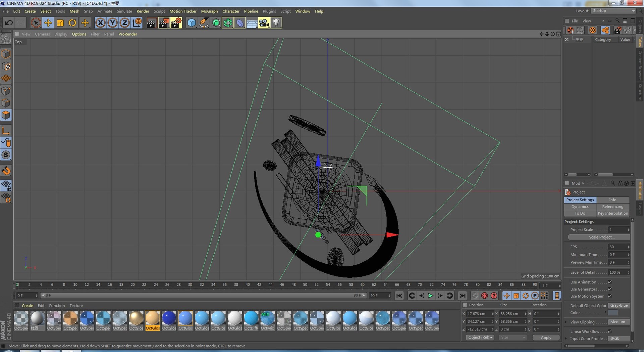Add a Floor environment object
Image resolution: width=644 pixels, height=352 pixels.
pos(252,23)
